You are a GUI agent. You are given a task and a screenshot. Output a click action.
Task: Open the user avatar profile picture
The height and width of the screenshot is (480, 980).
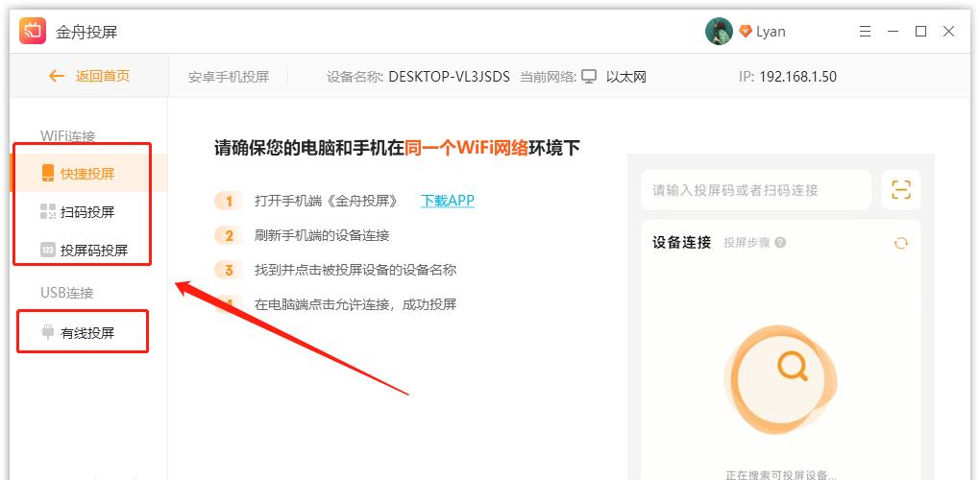coord(719,32)
